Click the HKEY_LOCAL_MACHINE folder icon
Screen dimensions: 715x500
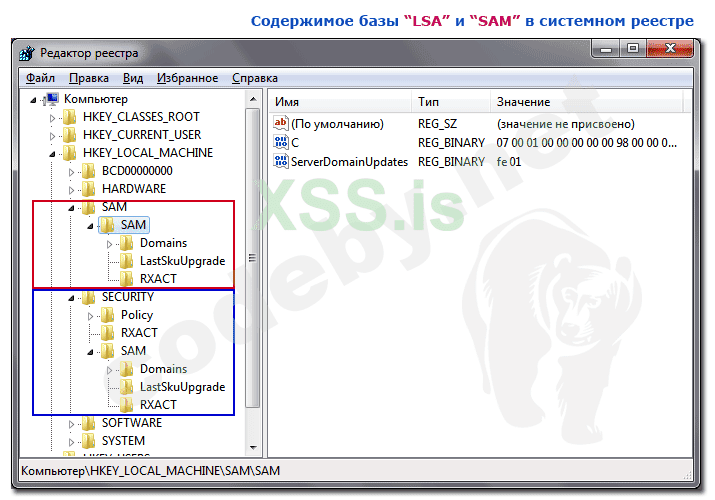[70, 153]
